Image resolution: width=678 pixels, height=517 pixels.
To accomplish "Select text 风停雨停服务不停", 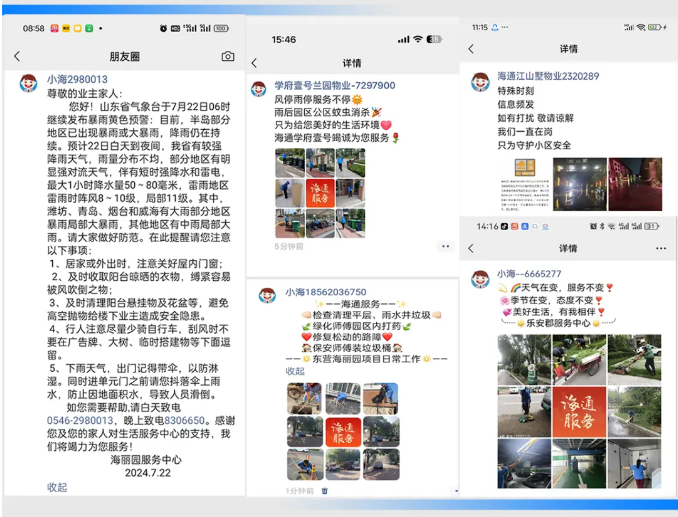I will pyautogui.click(x=312, y=100).
